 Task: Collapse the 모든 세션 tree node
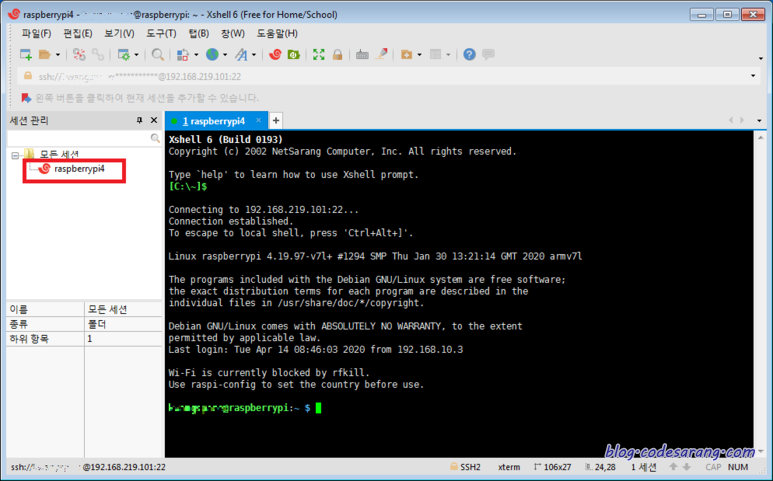point(15,156)
